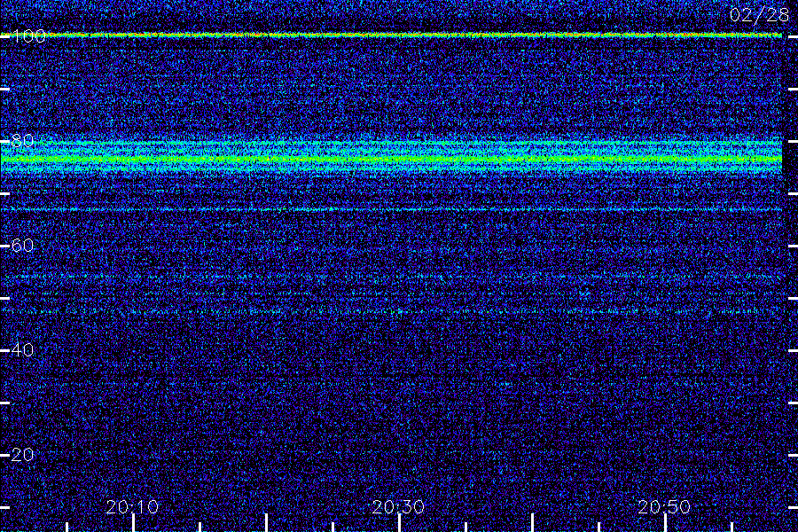Screen dimensions: 798x532
Task: Click the 20:30 time axis label
Action: pyautogui.click(x=398, y=506)
